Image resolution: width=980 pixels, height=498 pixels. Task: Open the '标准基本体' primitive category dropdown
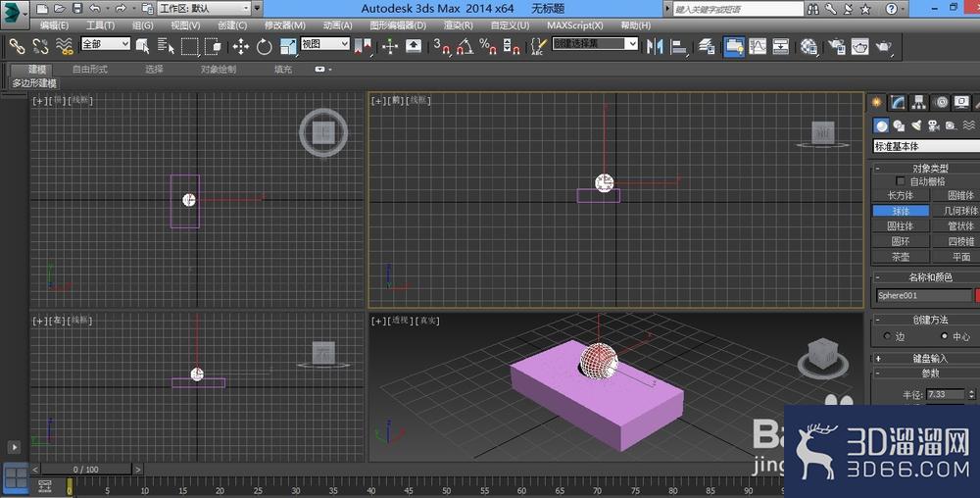coord(926,146)
